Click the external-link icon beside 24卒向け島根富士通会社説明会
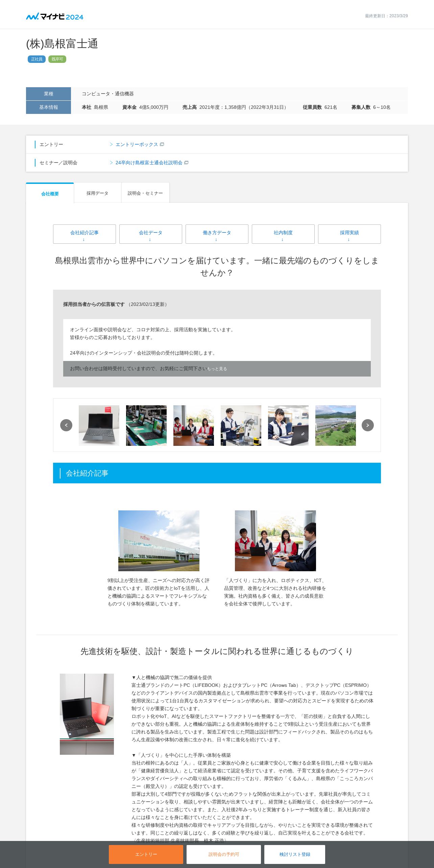Screen dimensions: 434x868 (186, 163)
